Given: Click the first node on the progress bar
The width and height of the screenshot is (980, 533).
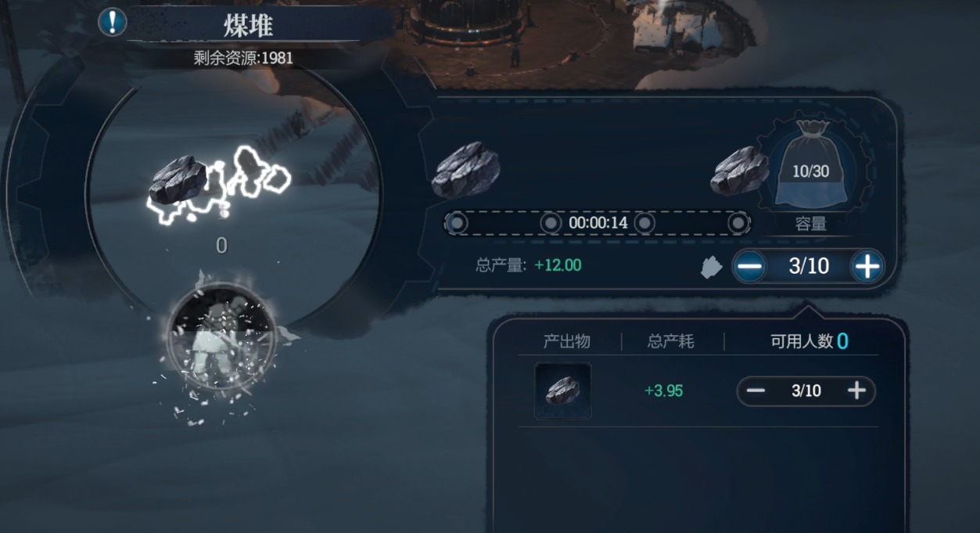Looking at the screenshot, I should pyautogui.click(x=458, y=223).
